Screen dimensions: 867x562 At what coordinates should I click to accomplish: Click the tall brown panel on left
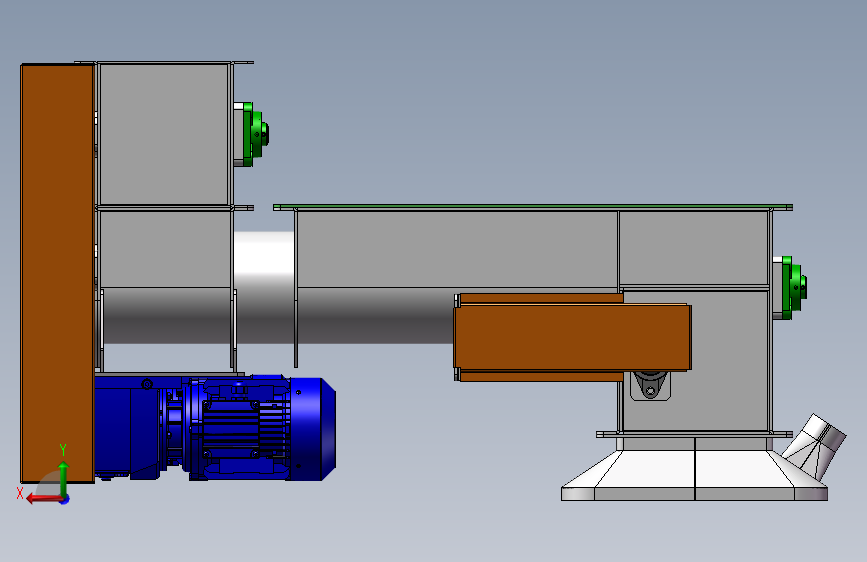(x=58, y=273)
